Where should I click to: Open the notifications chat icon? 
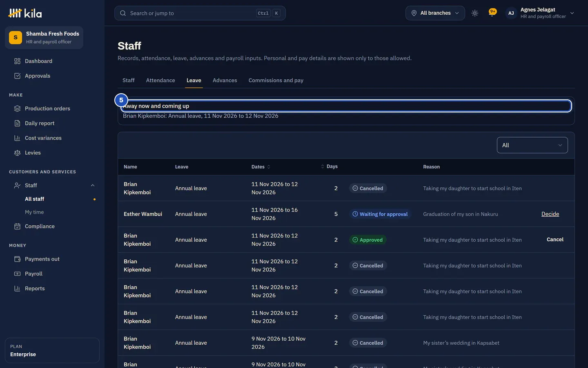coord(492,13)
